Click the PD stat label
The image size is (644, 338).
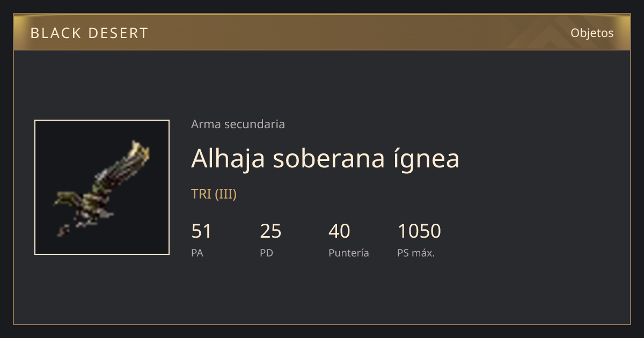266,253
